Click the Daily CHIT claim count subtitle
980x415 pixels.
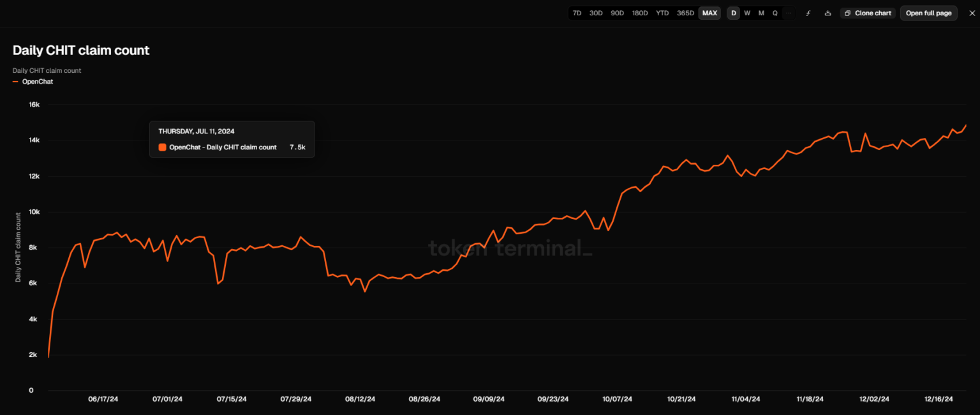47,70
